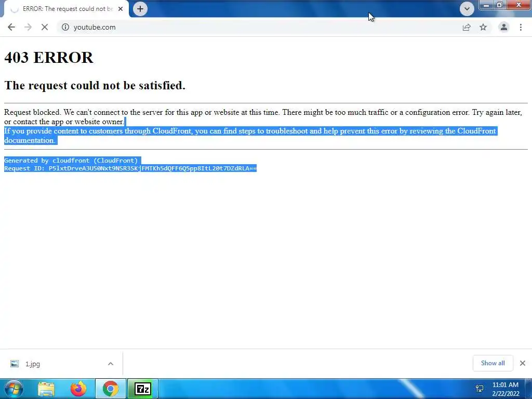Restore down the Chrome window

500,5
